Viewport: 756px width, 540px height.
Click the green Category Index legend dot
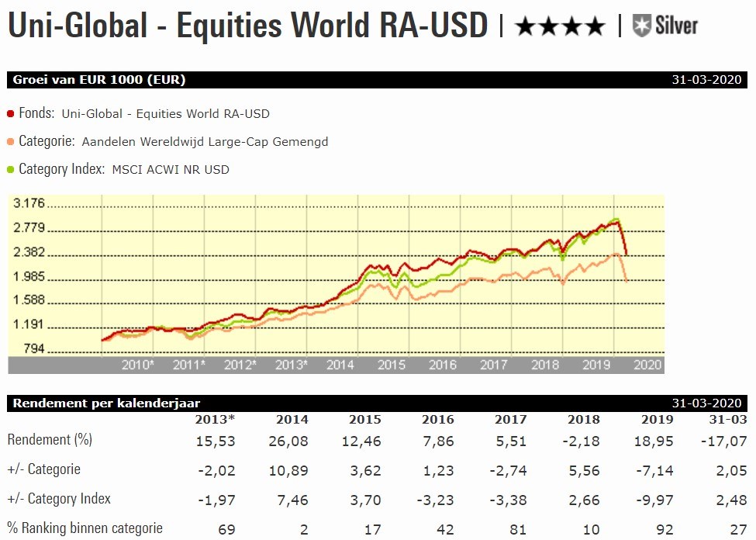point(11,169)
